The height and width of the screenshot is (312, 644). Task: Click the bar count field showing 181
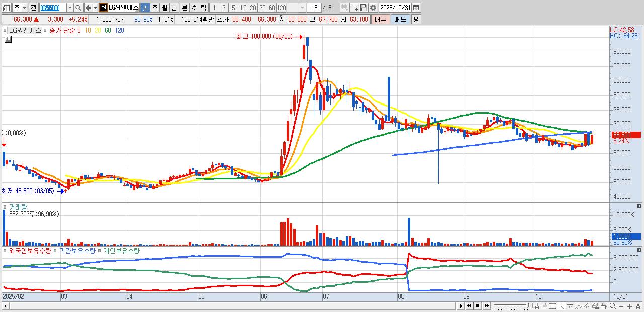click(314, 8)
